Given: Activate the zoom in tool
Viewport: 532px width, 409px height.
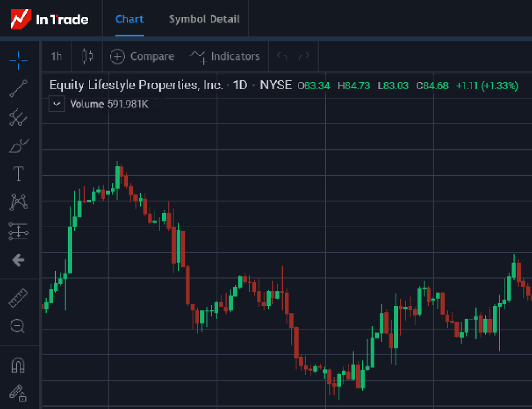Looking at the screenshot, I should pos(18,326).
